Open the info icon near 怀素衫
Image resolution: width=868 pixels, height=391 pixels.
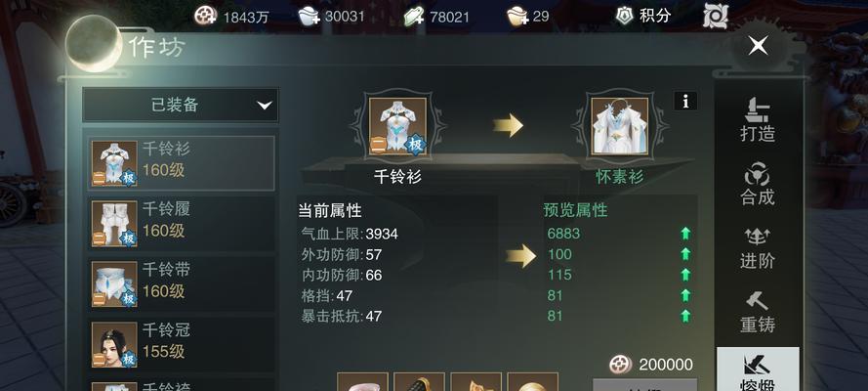coord(685,101)
